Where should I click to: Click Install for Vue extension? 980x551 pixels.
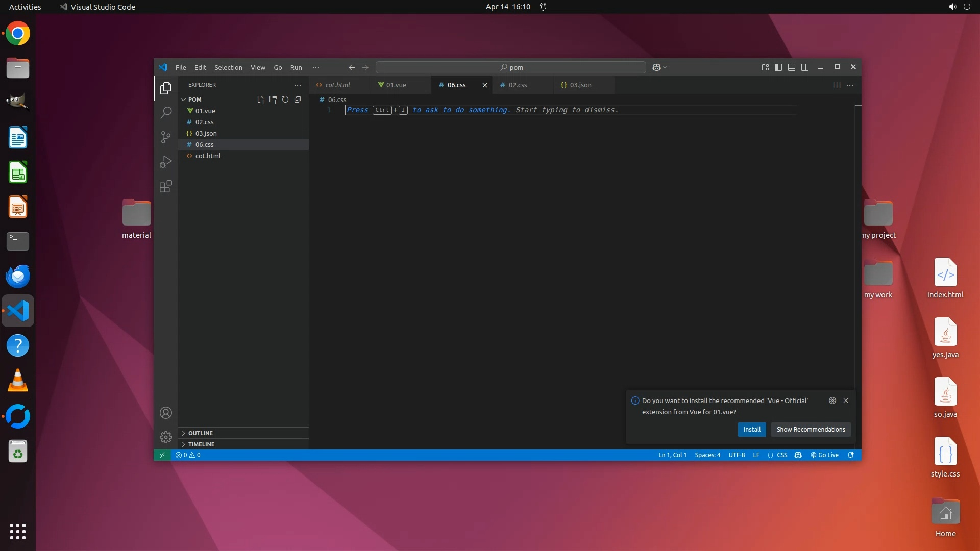[752, 430]
